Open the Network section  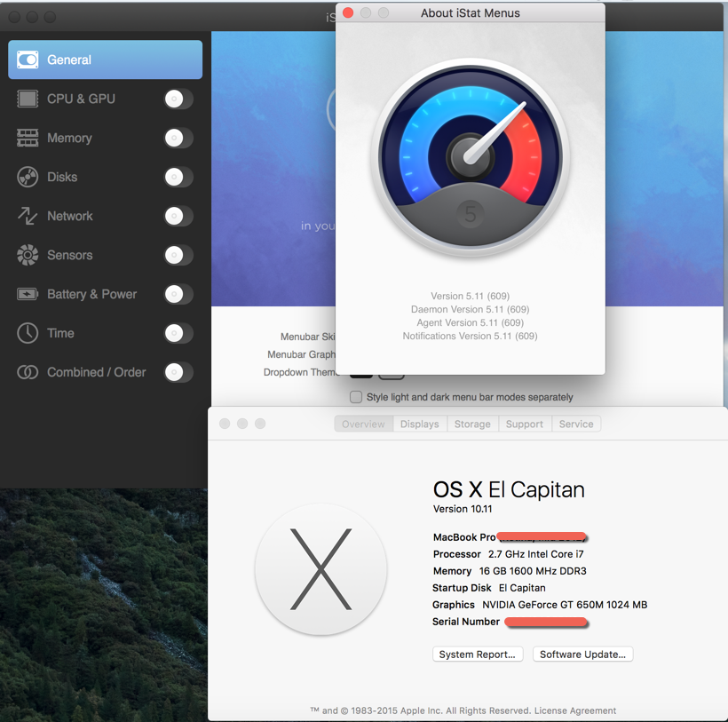click(69, 216)
